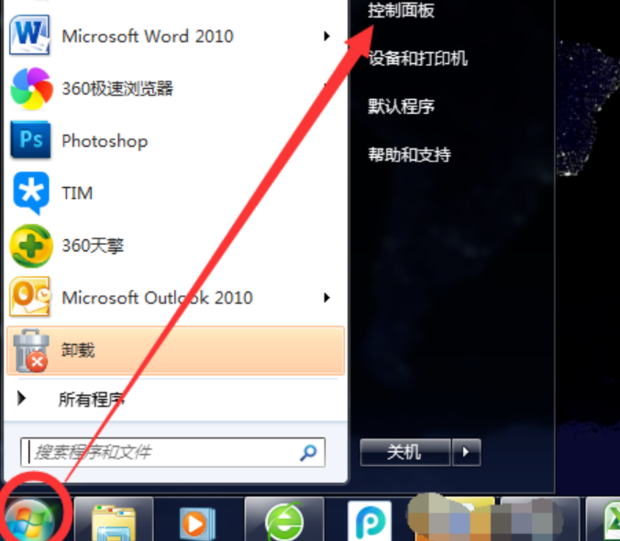Image resolution: width=620 pixels, height=541 pixels.
Task: Select the highlighted 卸载 entry text
Action: 78,350
